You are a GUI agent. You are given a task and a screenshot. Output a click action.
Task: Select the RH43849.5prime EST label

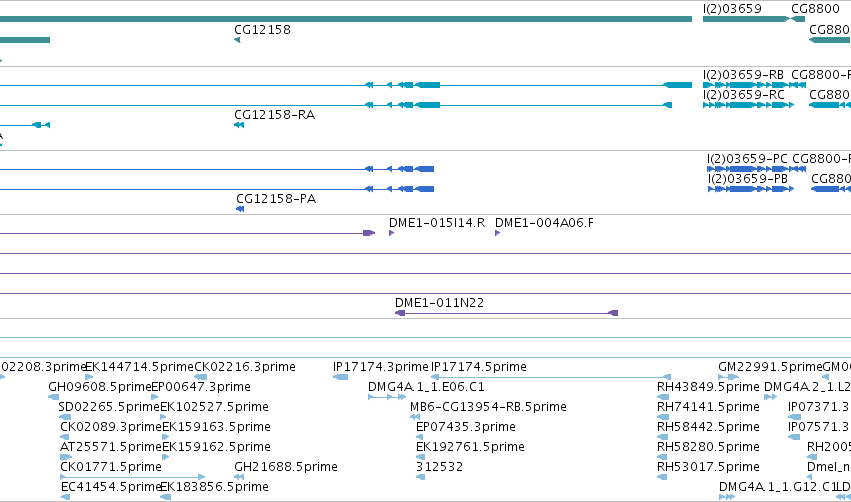708,387
